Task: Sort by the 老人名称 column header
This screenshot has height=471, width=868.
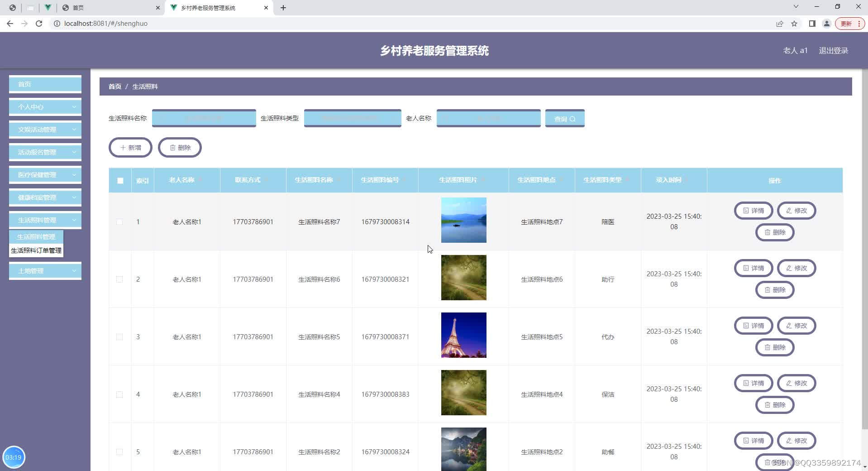Action: click(186, 180)
